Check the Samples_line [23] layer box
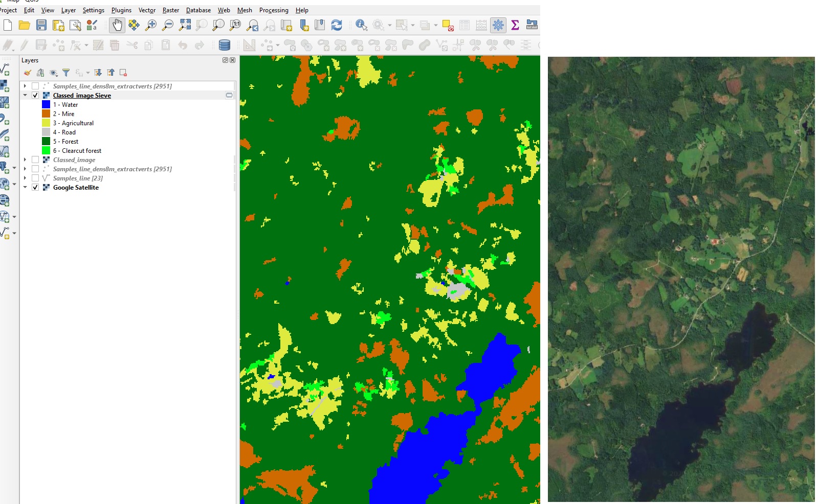818x504 pixels. [35, 178]
